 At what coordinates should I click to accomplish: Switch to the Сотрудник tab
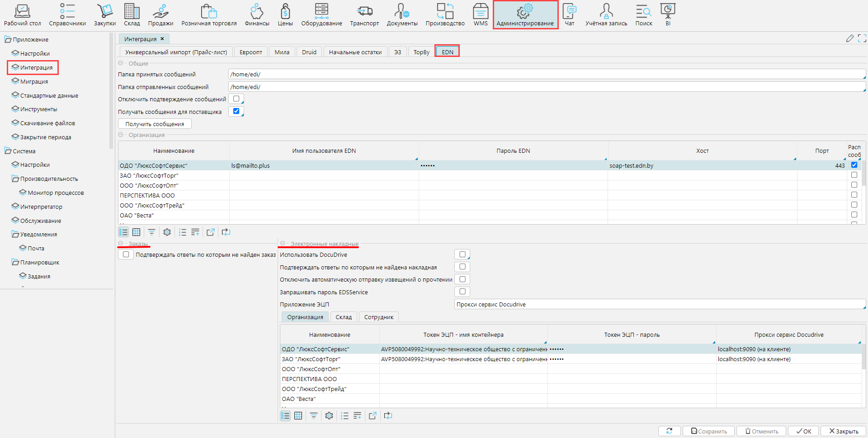point(378,317)
